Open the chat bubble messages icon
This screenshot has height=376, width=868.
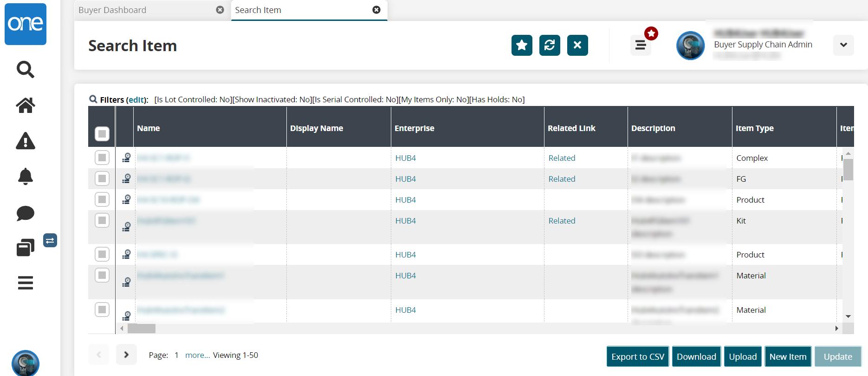pyautogui.click(x=26, y=213)
